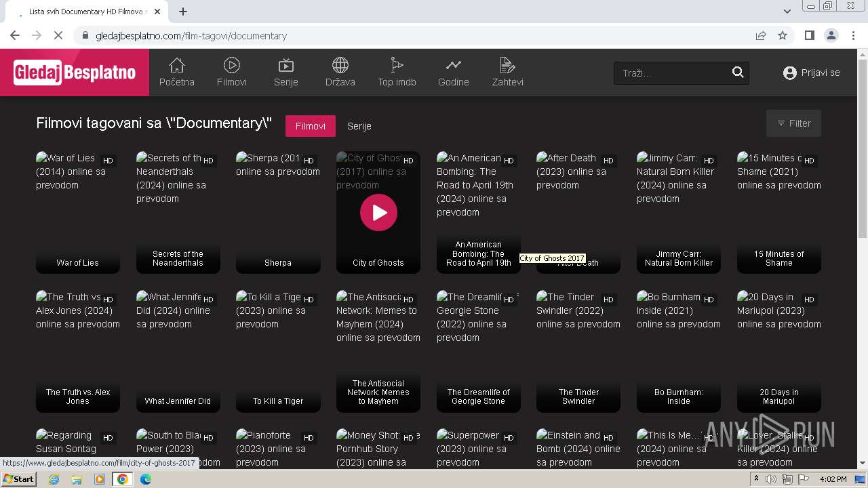
Task: Open the Godine trend icon
Action: (454, 66)
